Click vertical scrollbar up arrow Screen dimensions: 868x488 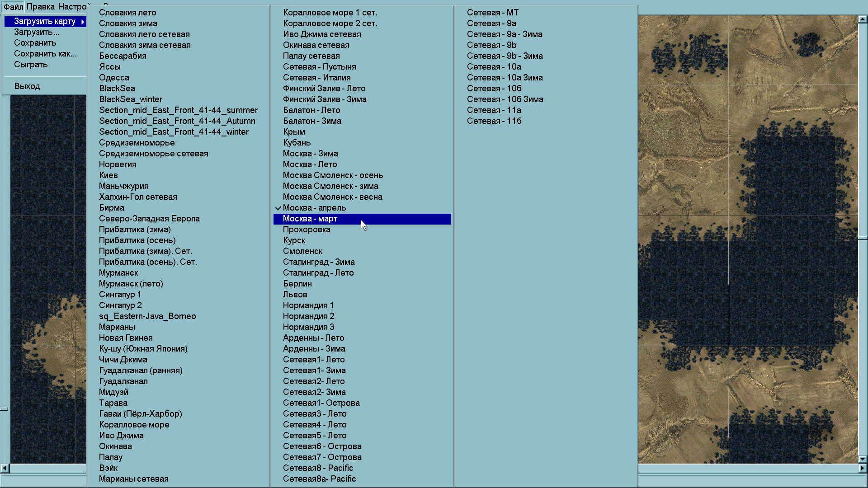[x=863, y=19]
